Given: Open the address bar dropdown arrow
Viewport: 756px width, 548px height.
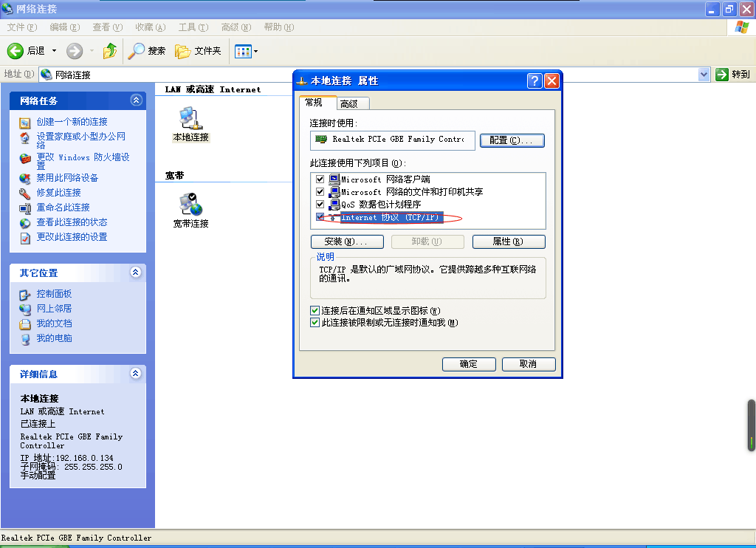Looking at the screenshot, I should 704,75.
